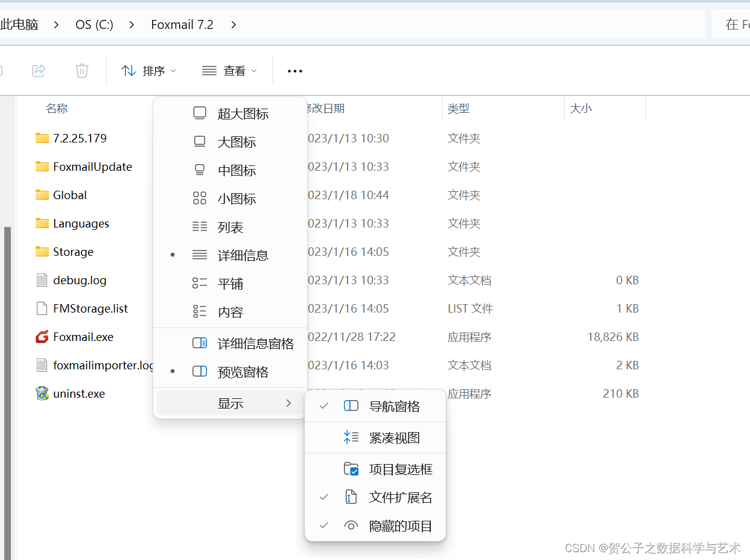Select the FMStorage.list file name
The image size is (750, 560).
point(91,308)
